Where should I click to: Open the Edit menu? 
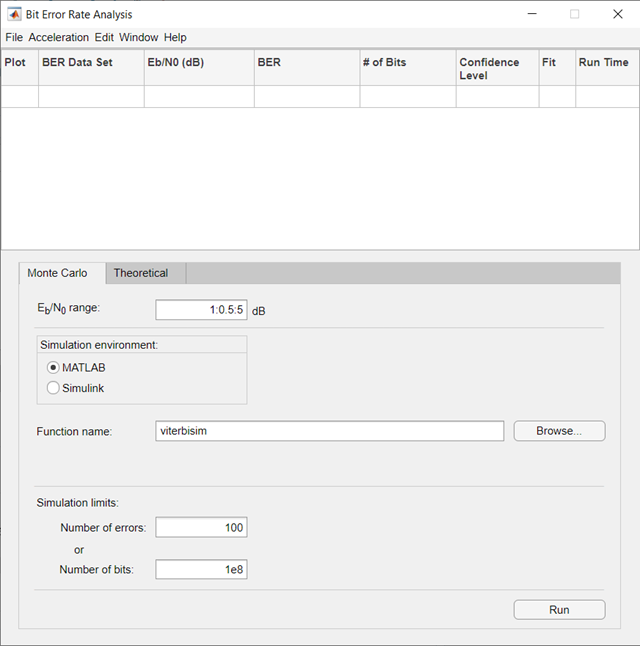point(104,37)
